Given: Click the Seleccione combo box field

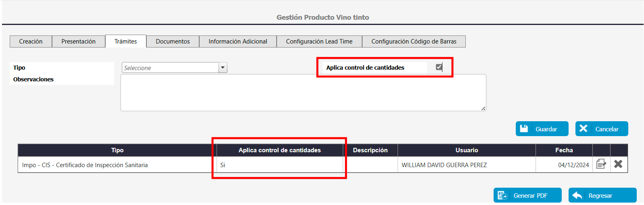Looking at the screenshot, I should point(170,68).
